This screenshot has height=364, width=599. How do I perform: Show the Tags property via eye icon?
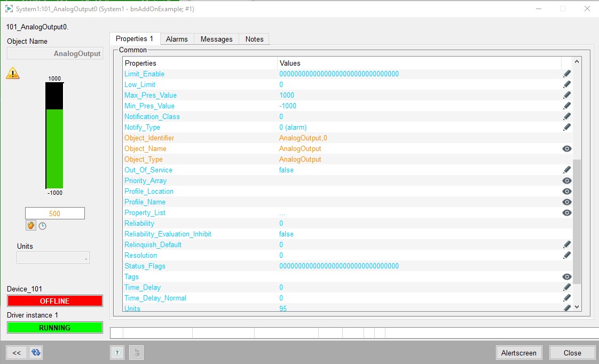tap(567, 277)
